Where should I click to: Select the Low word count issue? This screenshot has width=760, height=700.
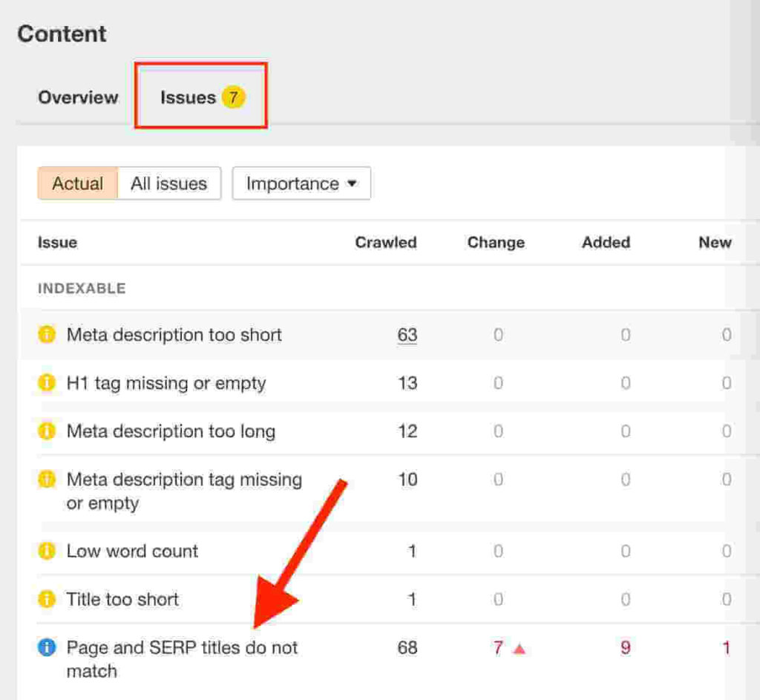(131, 551)
